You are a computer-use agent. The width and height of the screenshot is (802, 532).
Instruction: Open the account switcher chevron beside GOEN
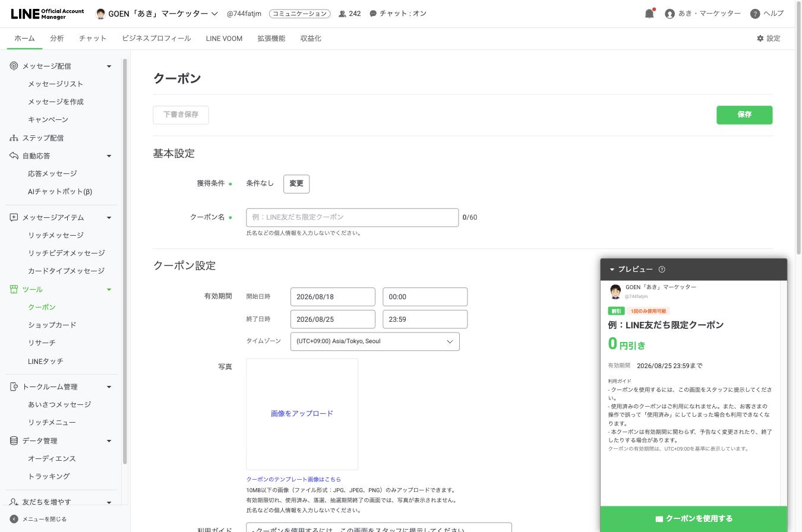(214, 14)
